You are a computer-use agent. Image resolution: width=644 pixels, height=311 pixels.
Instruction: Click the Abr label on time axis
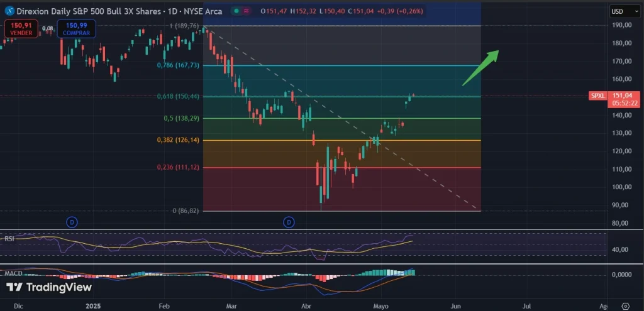point(306,306)
